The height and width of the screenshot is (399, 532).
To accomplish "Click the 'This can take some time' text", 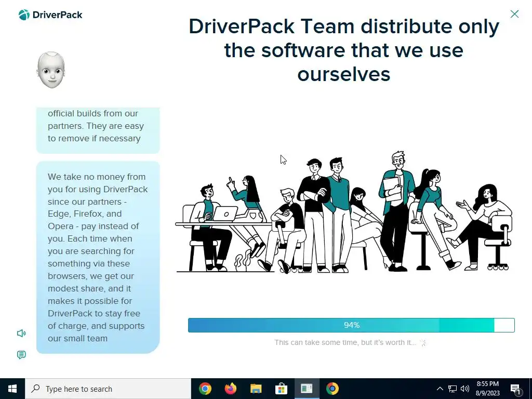I will 345,342.
